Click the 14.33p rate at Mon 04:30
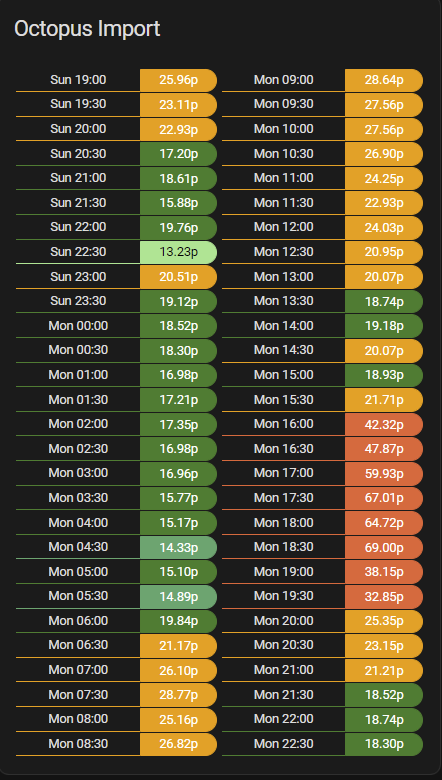This screenshot has width=442, height=780. click(x=178, y=547)
